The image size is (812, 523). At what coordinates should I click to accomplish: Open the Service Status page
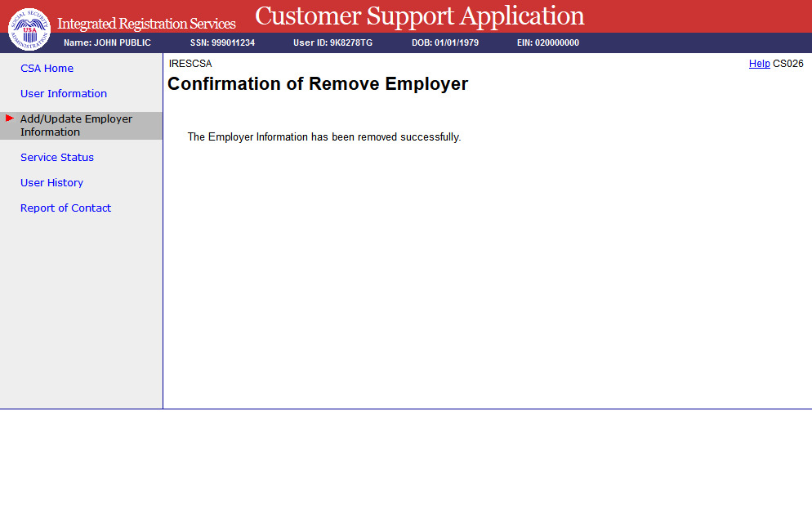[x=57, y=158]
